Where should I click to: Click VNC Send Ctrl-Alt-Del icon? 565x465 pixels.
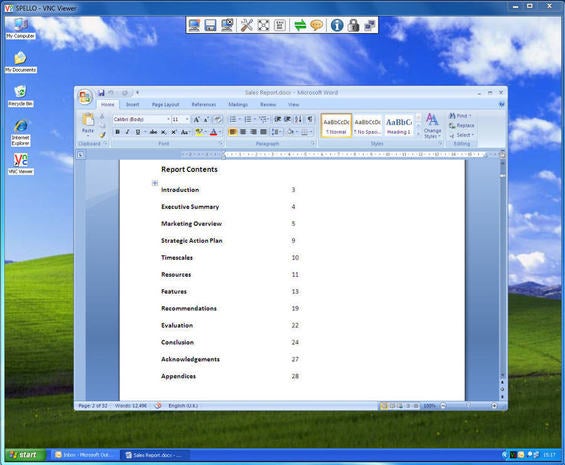280,25
